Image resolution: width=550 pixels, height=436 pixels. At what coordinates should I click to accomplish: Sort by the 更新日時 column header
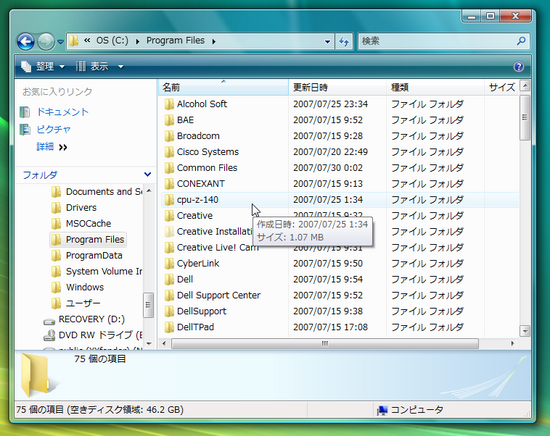[x=337, y=87]
